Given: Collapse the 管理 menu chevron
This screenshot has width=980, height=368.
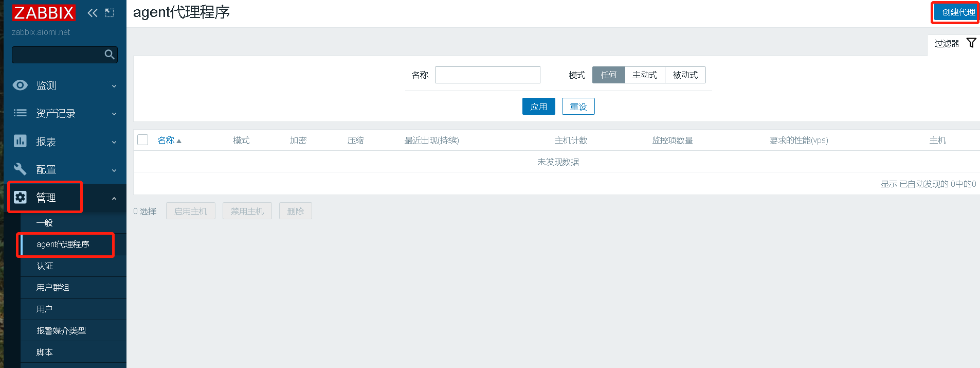Looking at the screenshot, I should coord(114,198).
